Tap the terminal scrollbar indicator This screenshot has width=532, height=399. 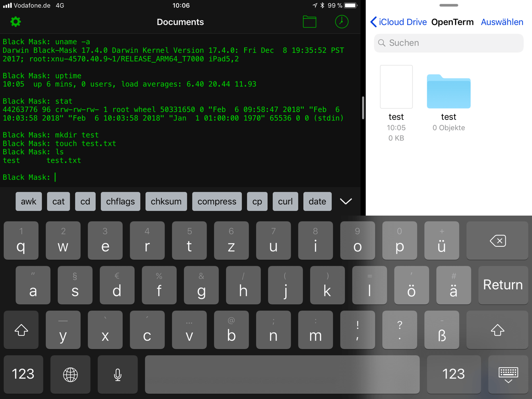(363, 108)
